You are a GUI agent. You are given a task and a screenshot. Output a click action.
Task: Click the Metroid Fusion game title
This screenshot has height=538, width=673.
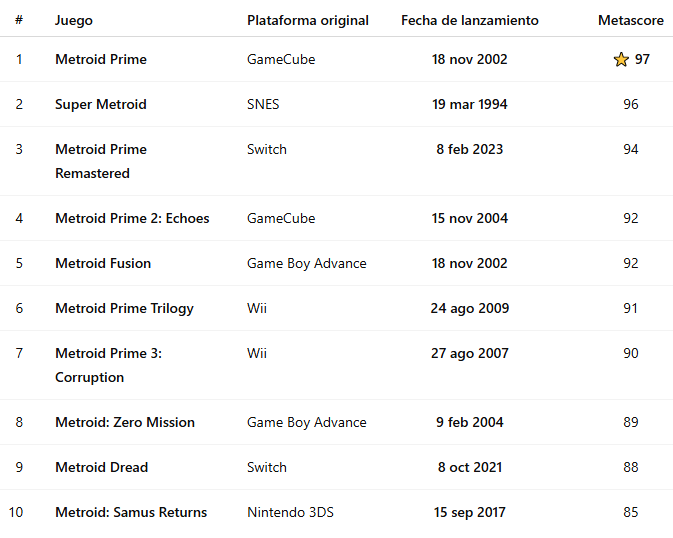[103, 264]
